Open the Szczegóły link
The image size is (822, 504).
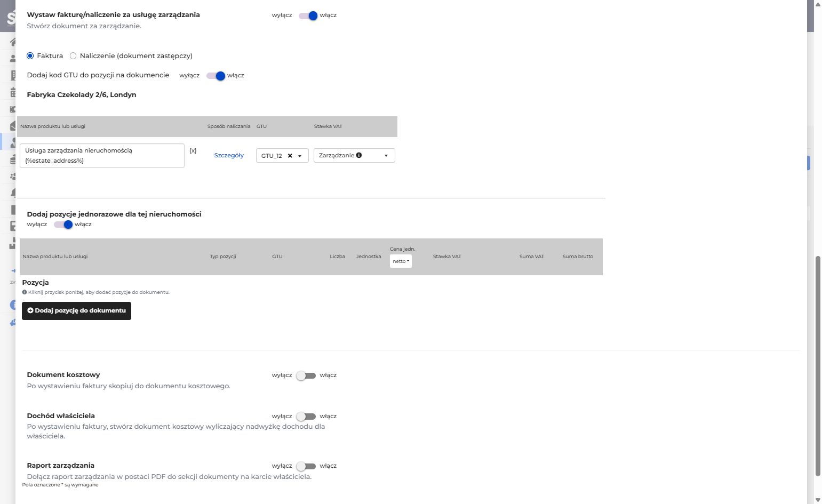click(229, 155)
